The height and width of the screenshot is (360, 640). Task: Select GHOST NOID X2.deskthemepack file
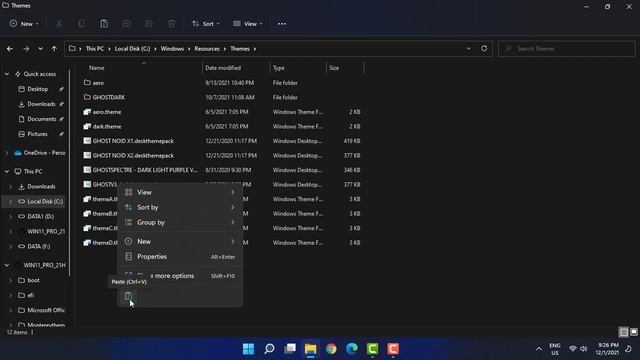click(x=133, y=156)
